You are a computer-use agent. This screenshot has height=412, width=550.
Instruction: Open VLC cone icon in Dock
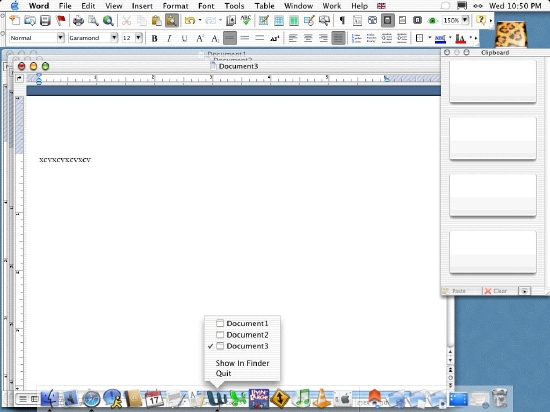click(321, 399)
